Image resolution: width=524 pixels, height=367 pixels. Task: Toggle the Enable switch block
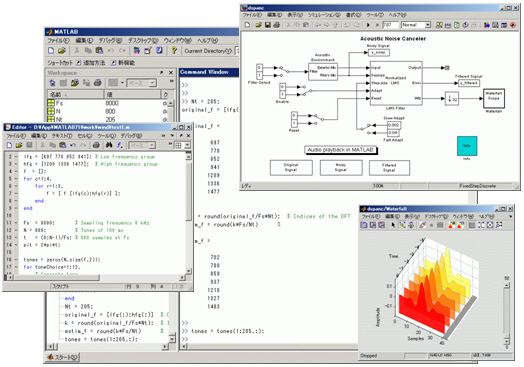pyautogui.click(x=305, y=91)
